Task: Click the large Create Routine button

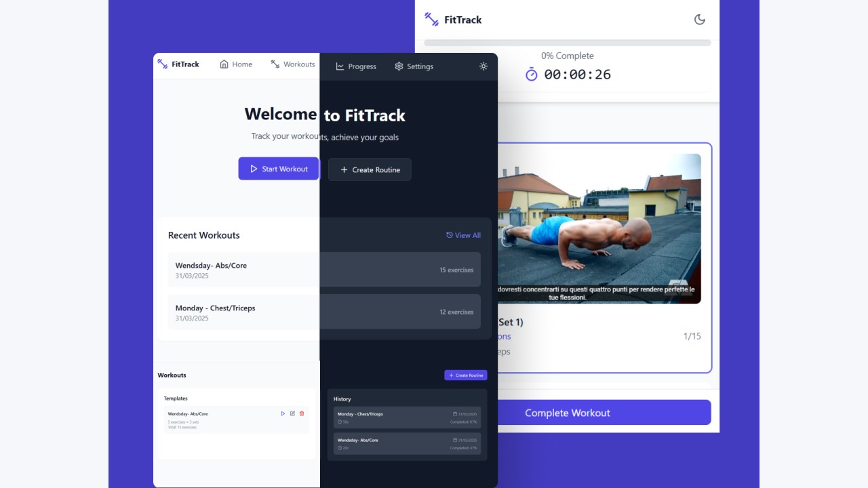Action: [370, 169]
